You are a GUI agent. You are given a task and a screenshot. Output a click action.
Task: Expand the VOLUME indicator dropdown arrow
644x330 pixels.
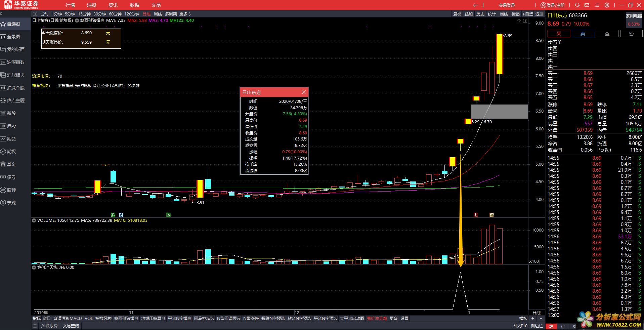(x=34, y=220)
